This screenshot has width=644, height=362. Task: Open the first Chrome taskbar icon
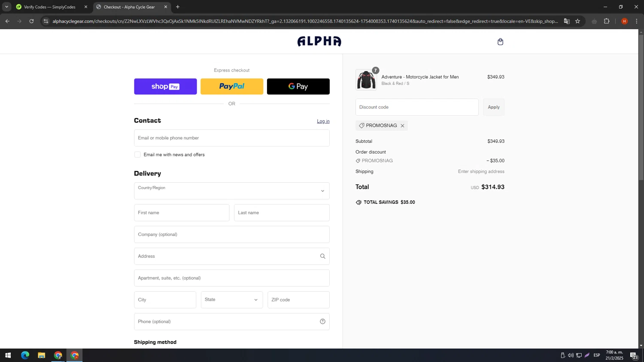[x=58, y=356]
